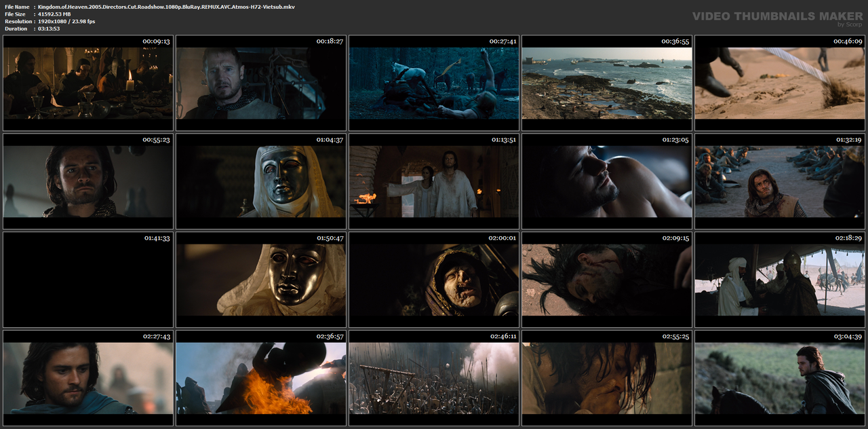Click the 'File Name' label in the header
The image size is (868, 429).
pyautogui.click(x=17, y=7)
